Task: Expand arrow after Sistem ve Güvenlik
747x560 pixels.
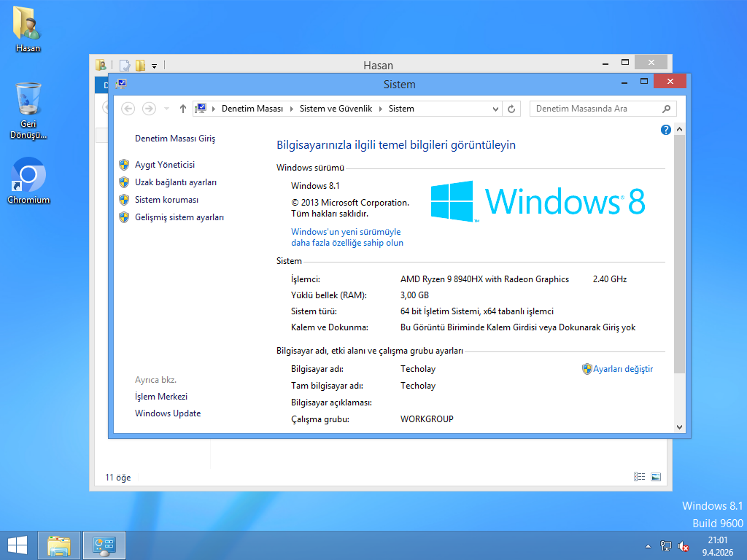Action: coord(381,109)
